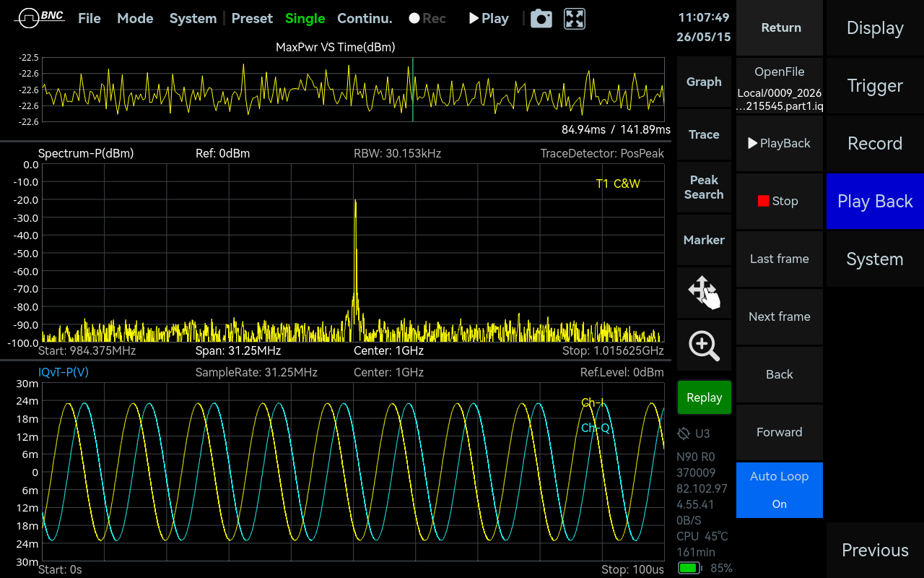Image resolution: width=924 pixels, height=578 pixels.
Task: Click the RBW: 30.153kHz value
Action: click(397, 153)
